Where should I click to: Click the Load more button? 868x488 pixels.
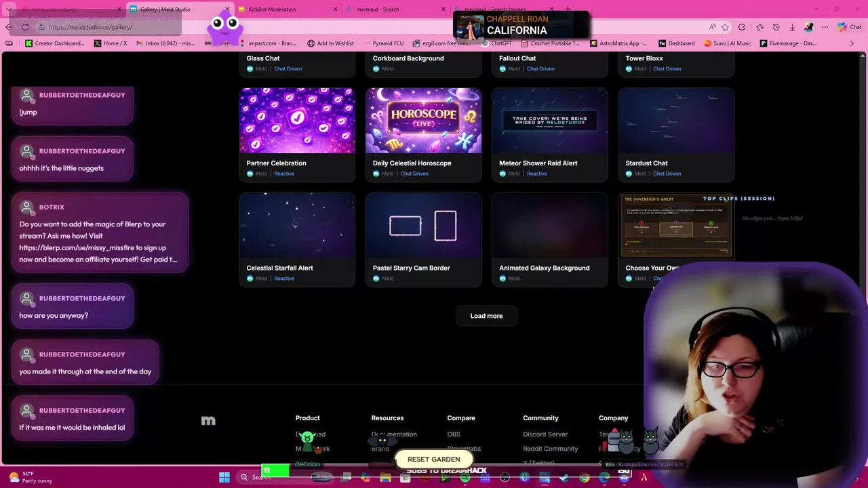[486, 316]
